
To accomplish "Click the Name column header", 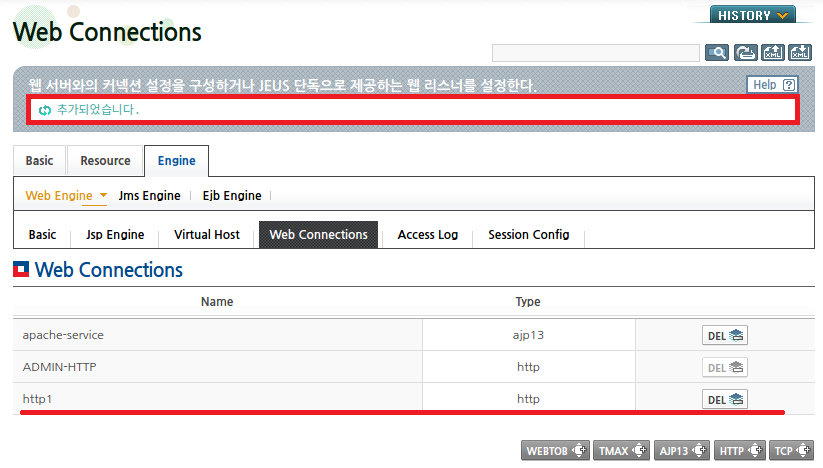I will (x=217, y=302).
